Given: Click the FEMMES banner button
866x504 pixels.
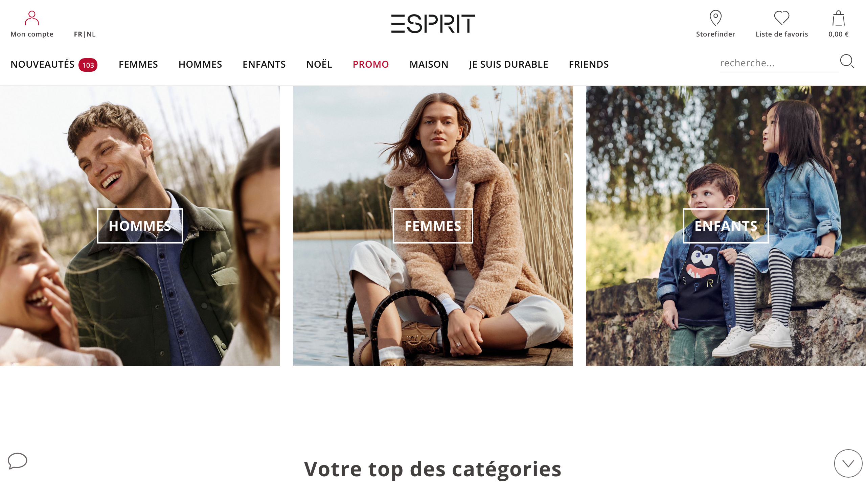Looking at the screenshot, I should [433, 226].
